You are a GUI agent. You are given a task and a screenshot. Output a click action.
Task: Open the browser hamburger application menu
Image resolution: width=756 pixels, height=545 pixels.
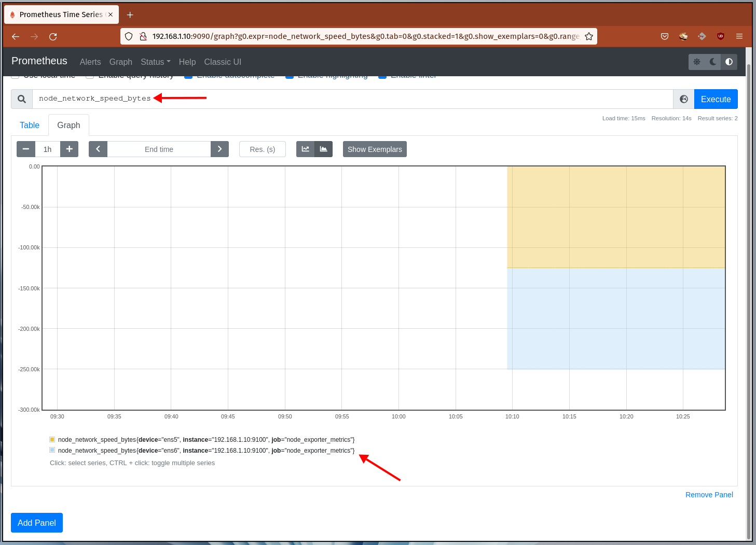(739, 36)
